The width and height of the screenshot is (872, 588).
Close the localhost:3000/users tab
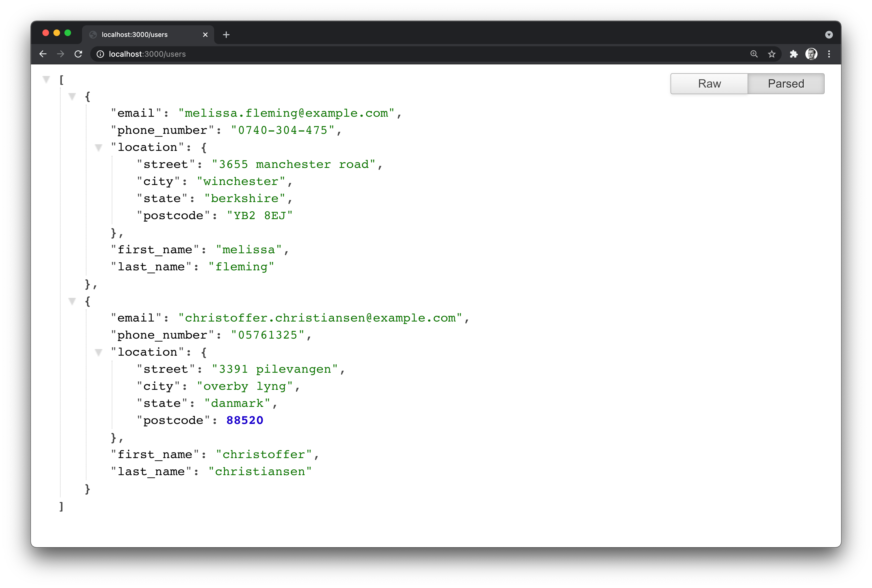coord(205,34)
